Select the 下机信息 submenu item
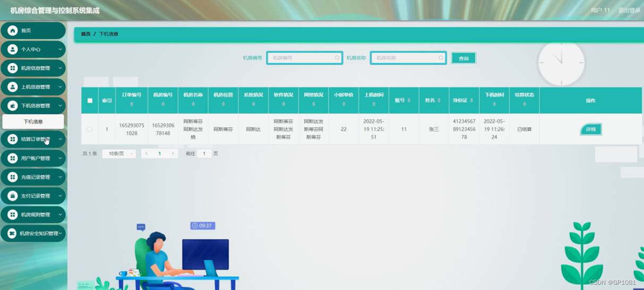This screenshot has height=290, width=644. click(x=33, y=122)
